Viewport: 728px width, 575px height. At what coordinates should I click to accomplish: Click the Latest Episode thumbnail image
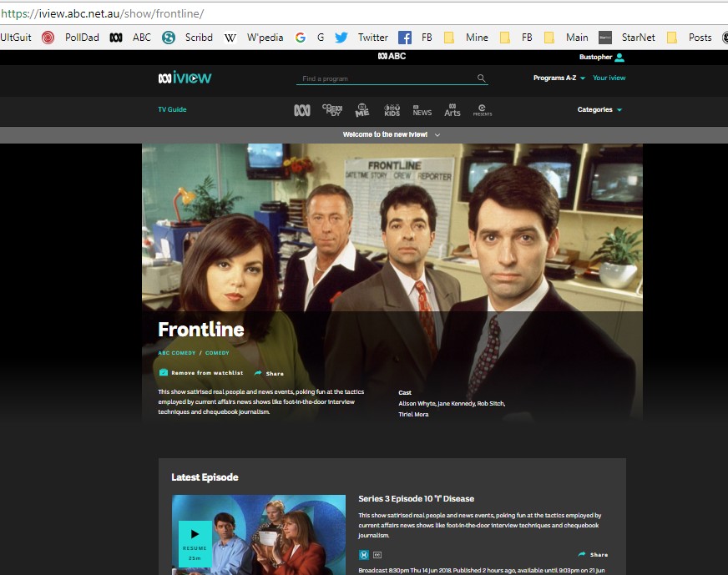click(259, 535)
